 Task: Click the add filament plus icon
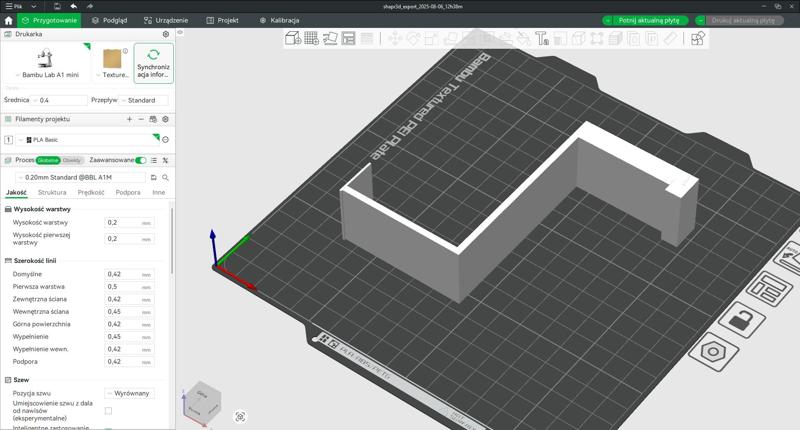tap(129, 119)
